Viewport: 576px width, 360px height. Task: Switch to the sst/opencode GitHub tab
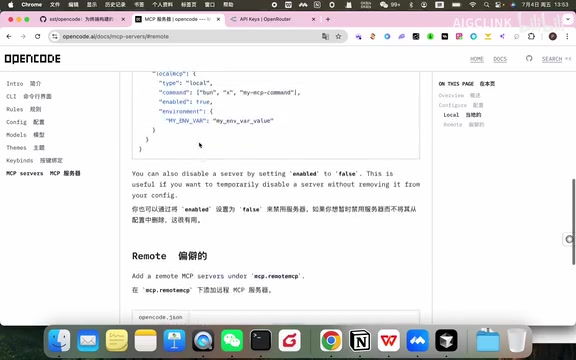click(83, 19)
